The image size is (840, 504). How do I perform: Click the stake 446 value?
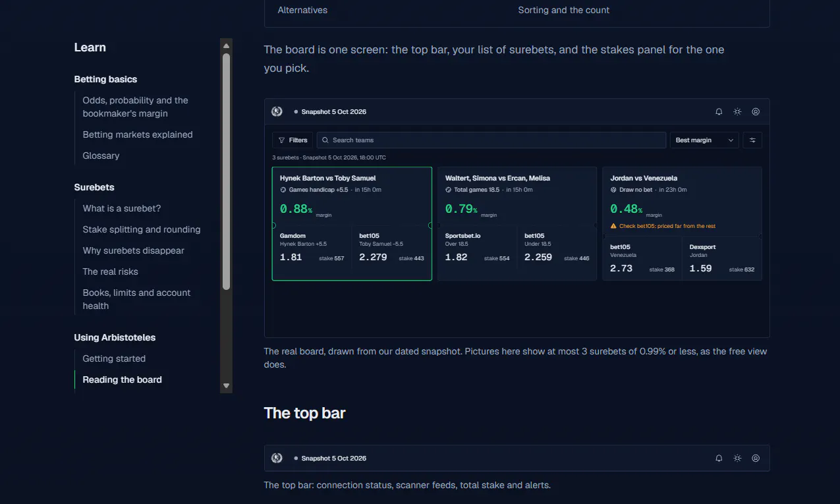pyautogui.click(x=576, y=259)
